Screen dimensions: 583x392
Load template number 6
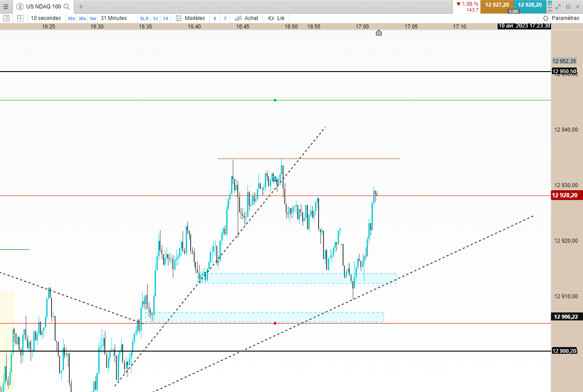point(215,18)
